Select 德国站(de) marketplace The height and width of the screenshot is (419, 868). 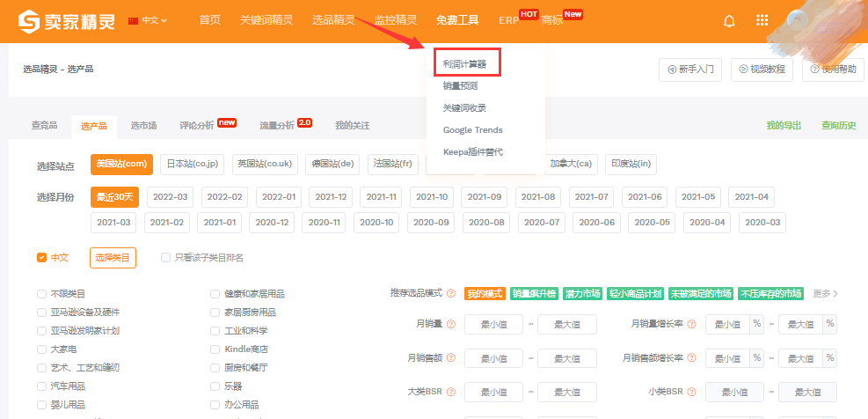tap(332, 165)
